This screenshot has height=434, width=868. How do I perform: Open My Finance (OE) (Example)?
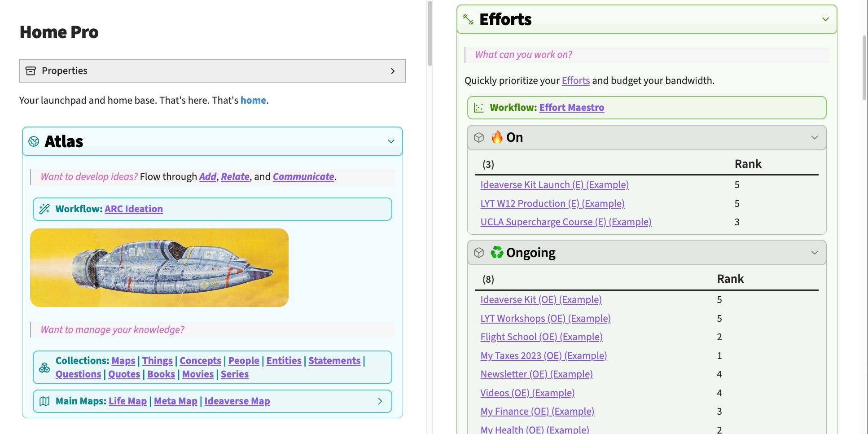pos(538,412)
